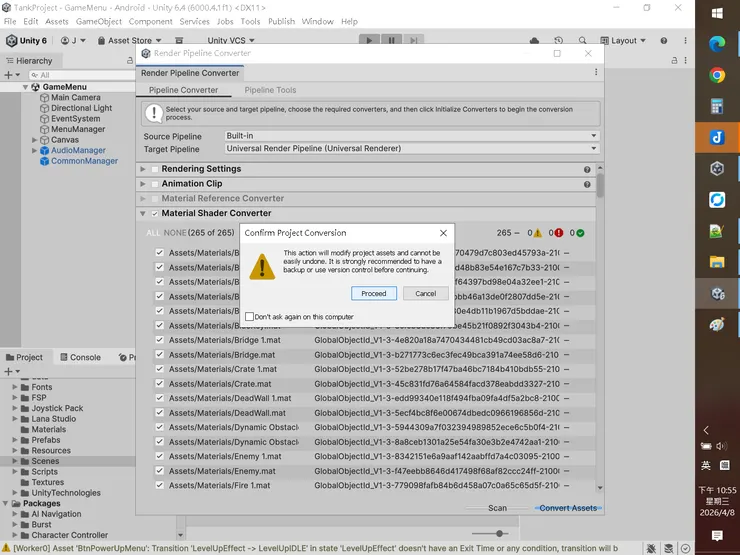Open the Package Manager toolbar icon
Viewport: 740px width, 555px height.
pos(179,41)
